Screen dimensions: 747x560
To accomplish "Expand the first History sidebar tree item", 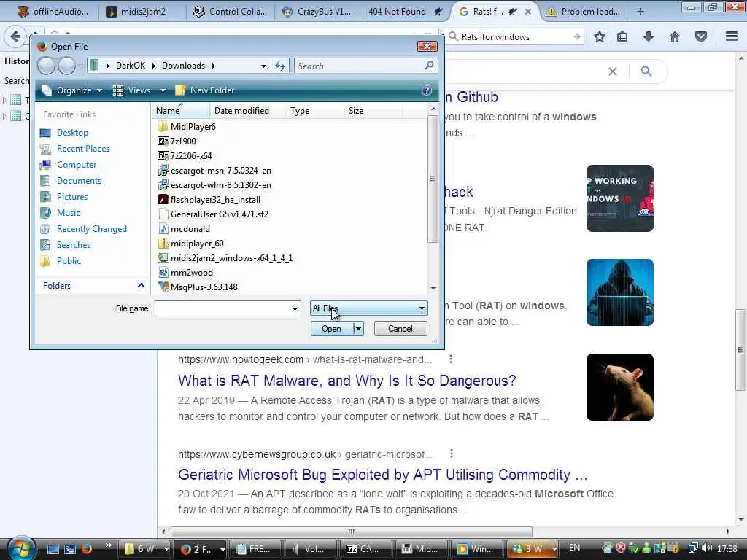I will 4,100.
